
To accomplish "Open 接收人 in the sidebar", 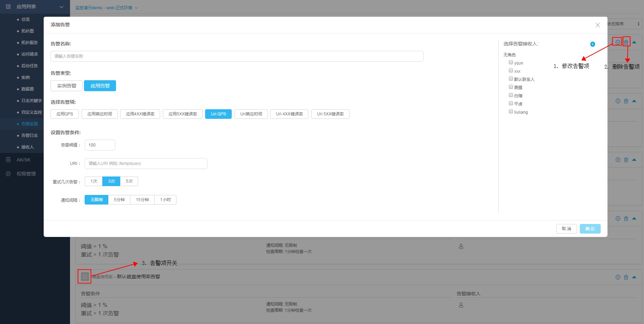I will [x=28, y=147].
